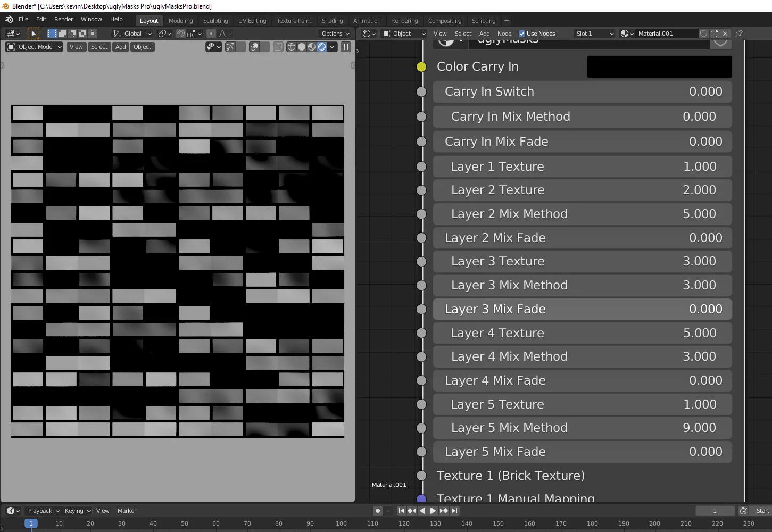Open the Slot 1 material dropdown

pos(594,34)
